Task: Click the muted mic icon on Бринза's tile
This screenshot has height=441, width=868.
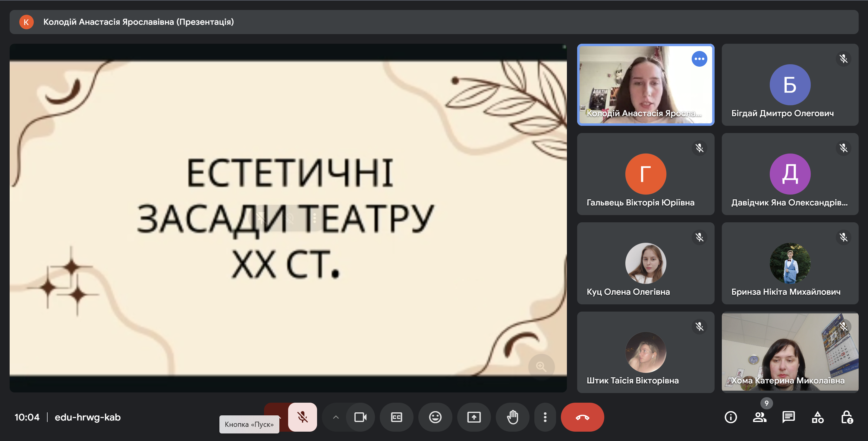Action: 843,237
